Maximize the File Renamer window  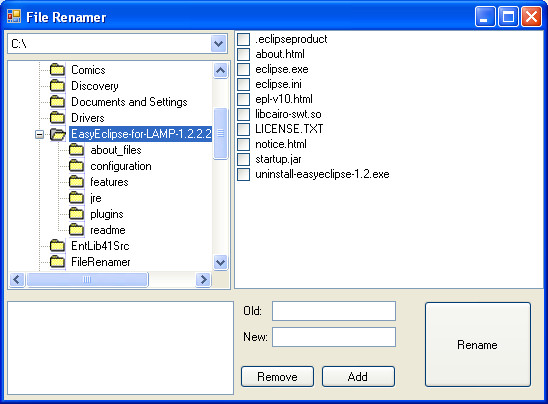[x=508, y=16]
